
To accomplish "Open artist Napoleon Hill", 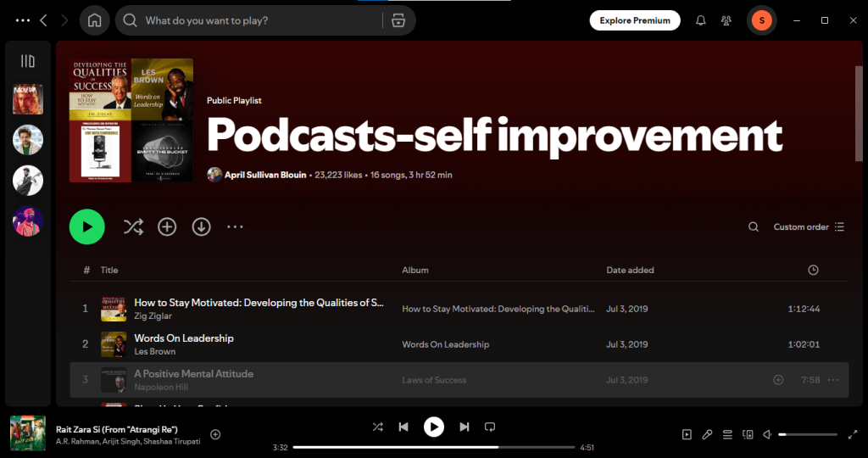I will click(161, 387).
